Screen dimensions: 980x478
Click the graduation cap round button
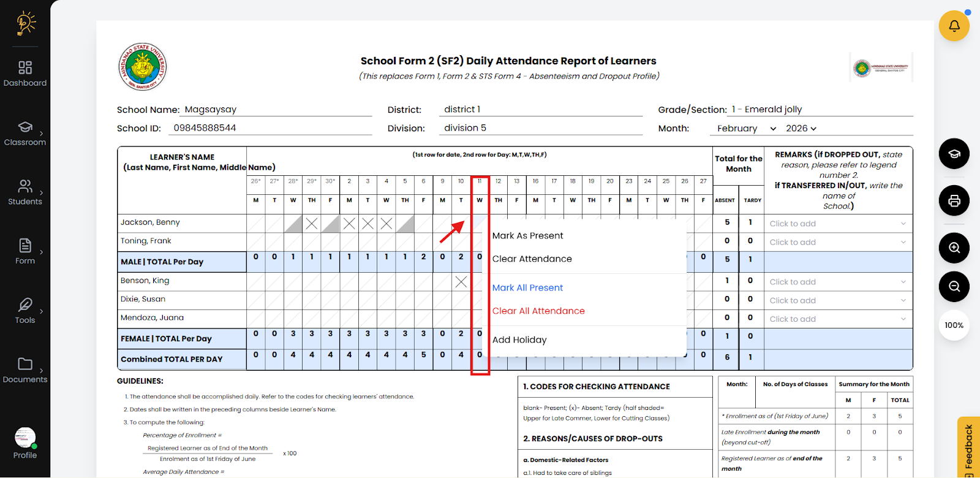pos(954,153)
